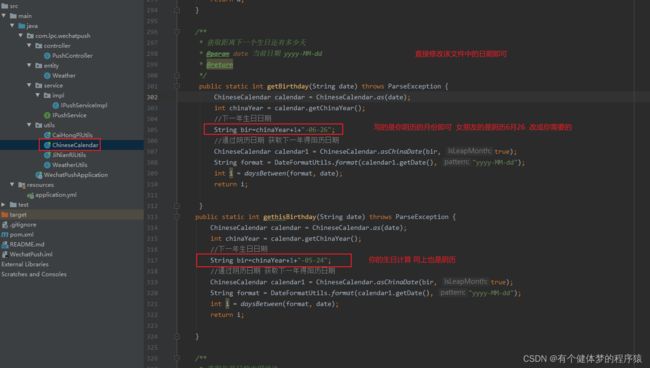Click "int chinaYear" on line 303
The image size is (650, 368).
tap(239, 108)
